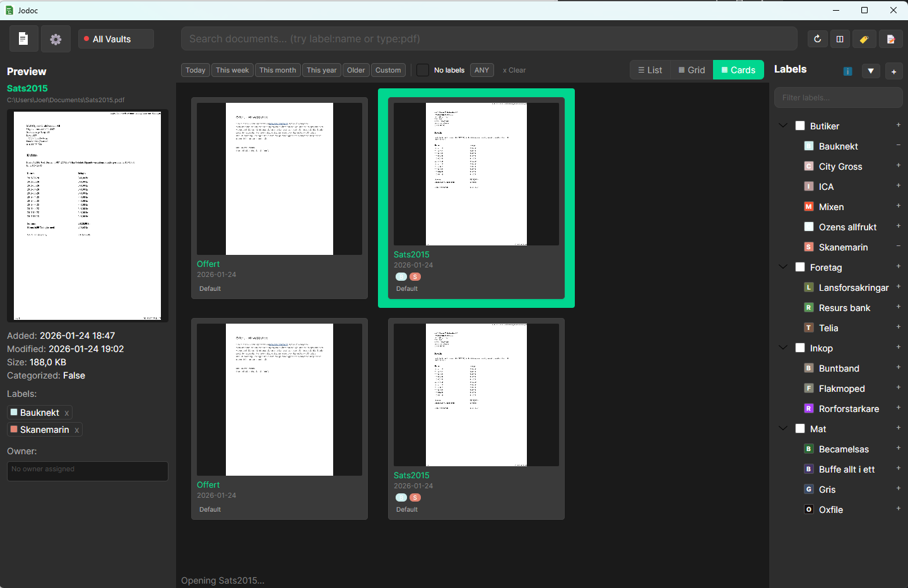Add a new label with the plus icon

coord(893,71)
